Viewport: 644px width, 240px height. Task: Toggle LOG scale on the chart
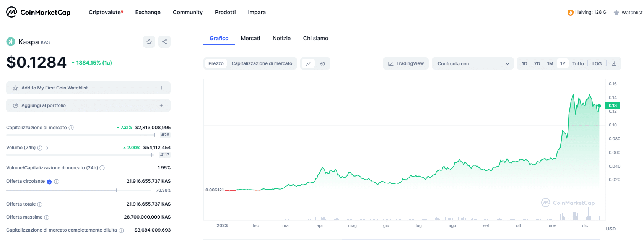point(597,63)
